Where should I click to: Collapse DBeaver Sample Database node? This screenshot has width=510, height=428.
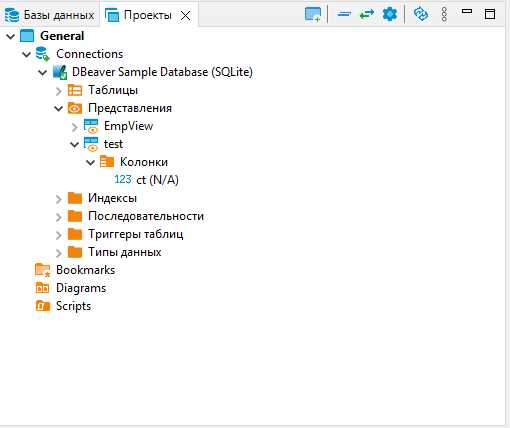(x=43, y=72)
